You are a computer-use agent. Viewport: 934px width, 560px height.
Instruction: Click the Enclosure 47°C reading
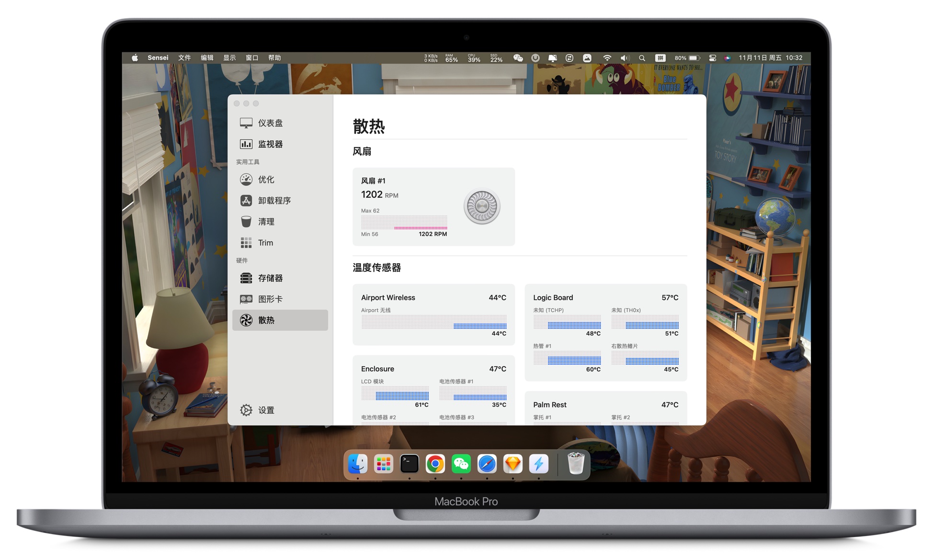point(498,369)
